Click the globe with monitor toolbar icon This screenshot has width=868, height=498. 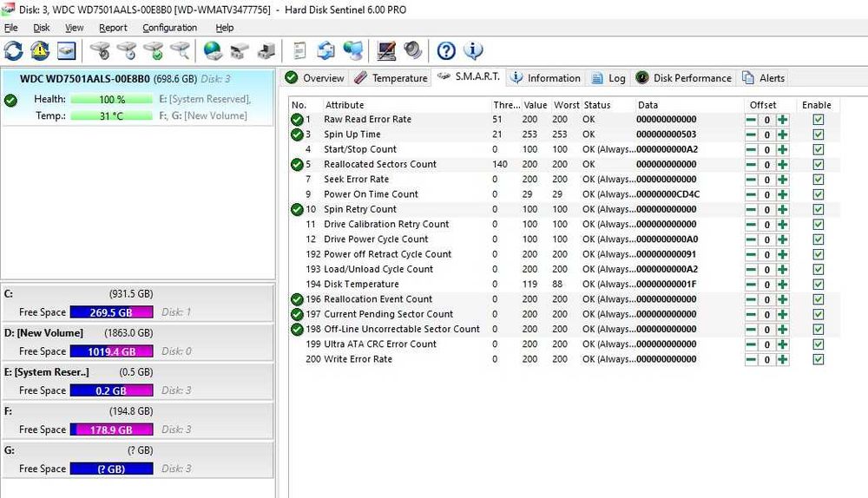(x=352, y=51)
